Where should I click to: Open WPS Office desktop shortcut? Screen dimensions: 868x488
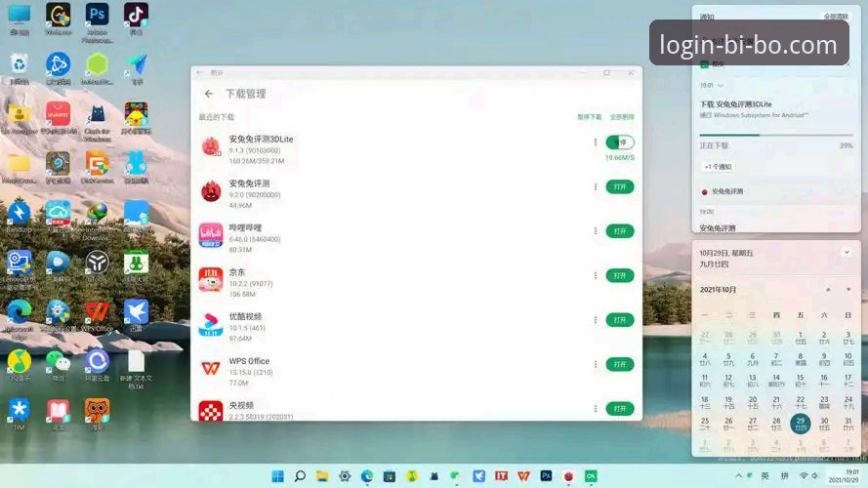pos(97,317)
